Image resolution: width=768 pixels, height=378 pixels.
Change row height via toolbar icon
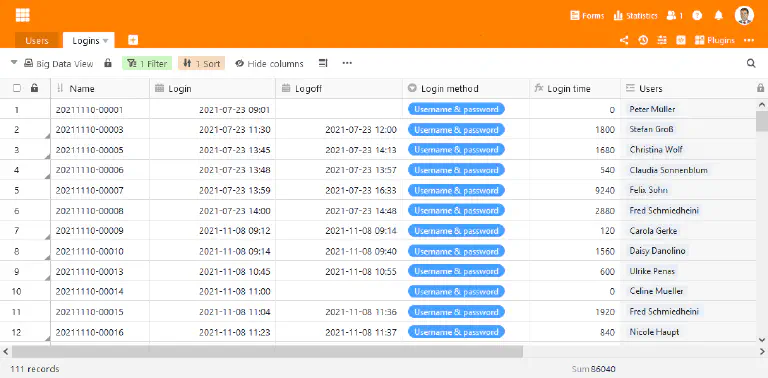tap(323, 63)
